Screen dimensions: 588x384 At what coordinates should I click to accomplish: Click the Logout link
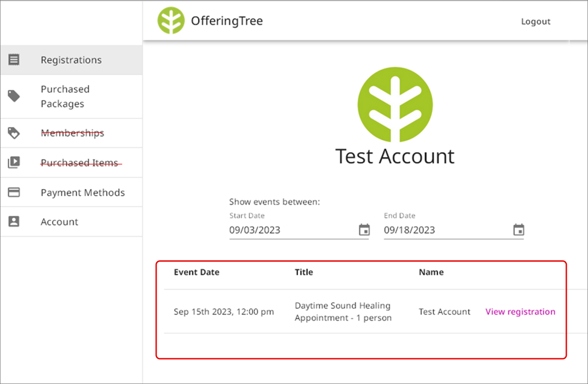(x=536, y=21)
